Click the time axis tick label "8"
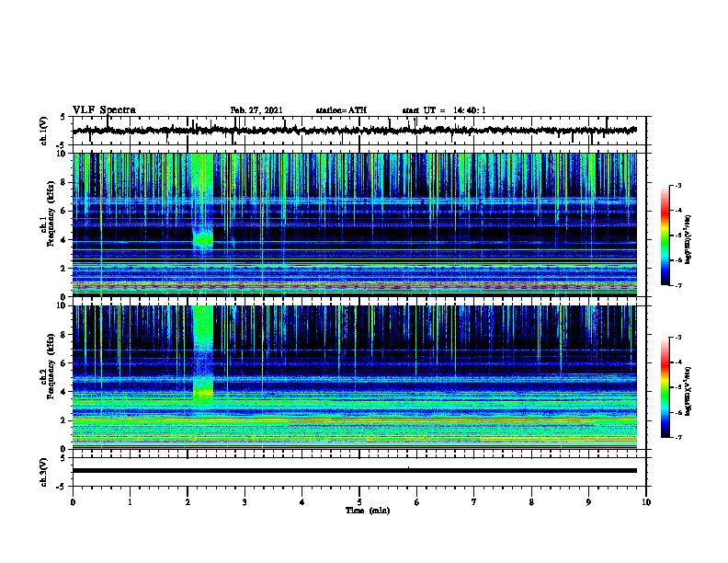728x563 pixels. pyautogui.click(x=531, y=502)
